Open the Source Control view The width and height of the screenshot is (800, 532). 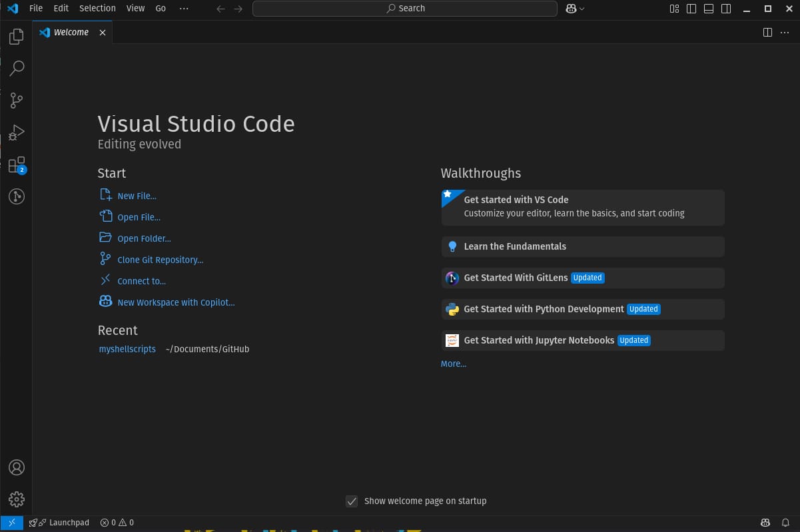[16, 101]
